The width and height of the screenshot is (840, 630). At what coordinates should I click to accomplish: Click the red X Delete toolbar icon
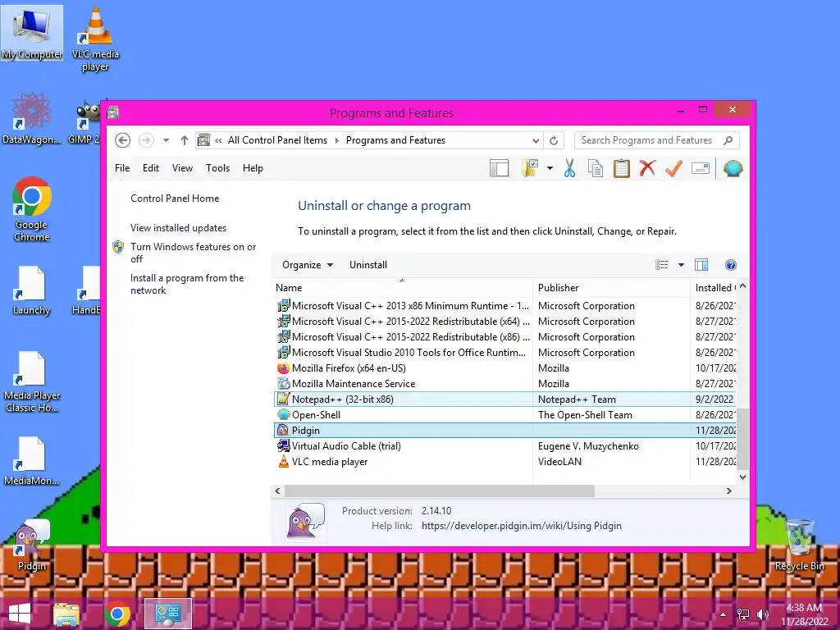(647, 168)
